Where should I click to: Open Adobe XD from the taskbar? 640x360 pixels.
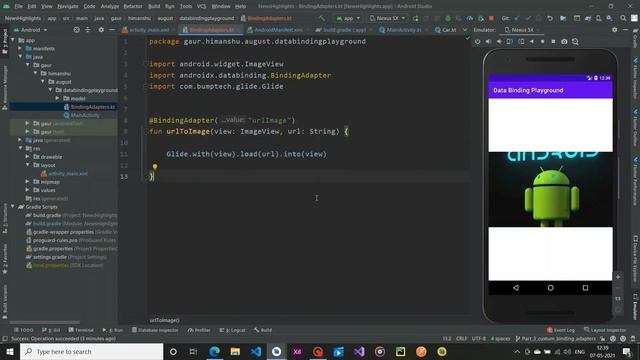(x=297, y=351)
